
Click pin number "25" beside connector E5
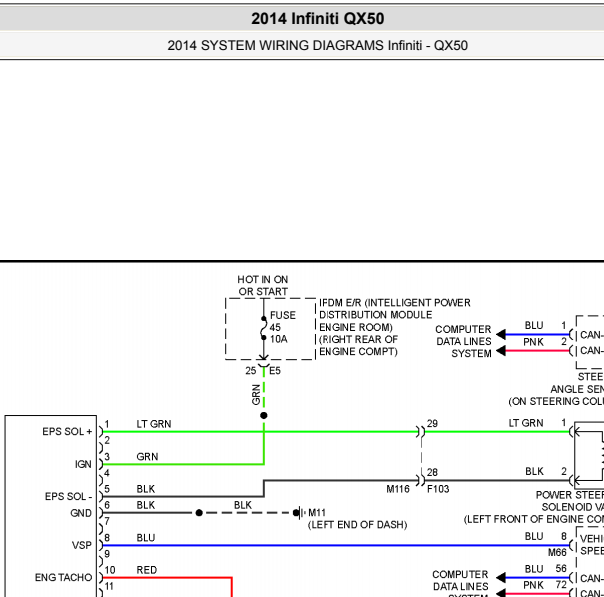pyautogui.click(x=250, y=371)
